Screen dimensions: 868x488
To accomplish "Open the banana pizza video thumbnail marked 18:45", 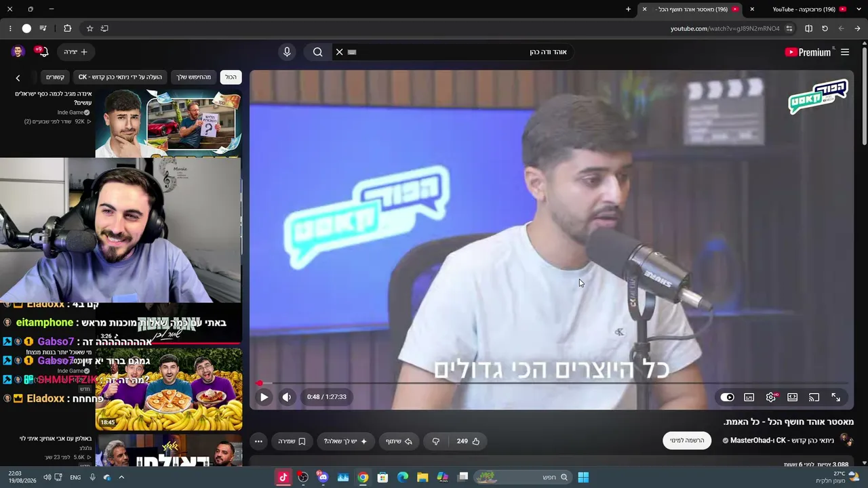I will (168, 390).
